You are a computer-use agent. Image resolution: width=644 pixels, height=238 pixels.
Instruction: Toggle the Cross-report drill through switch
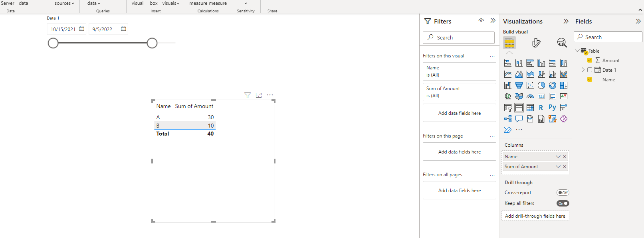click(563, 193)
